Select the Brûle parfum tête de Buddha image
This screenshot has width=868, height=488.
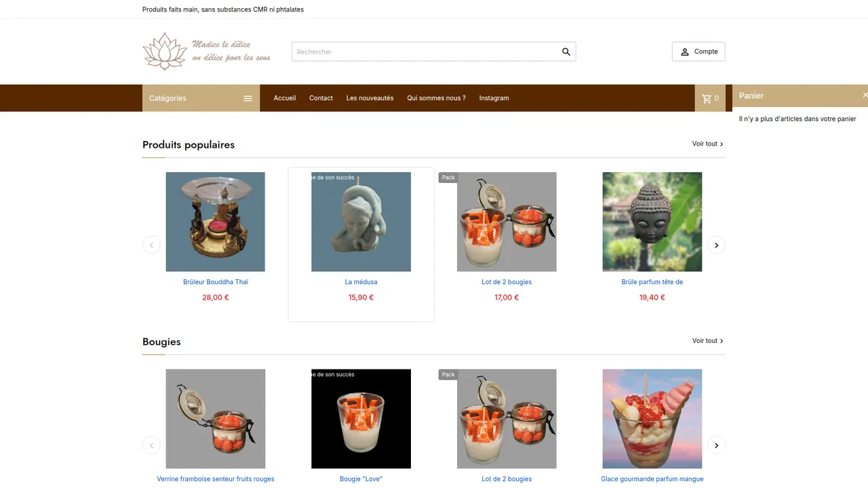click(x=652, y=222)
